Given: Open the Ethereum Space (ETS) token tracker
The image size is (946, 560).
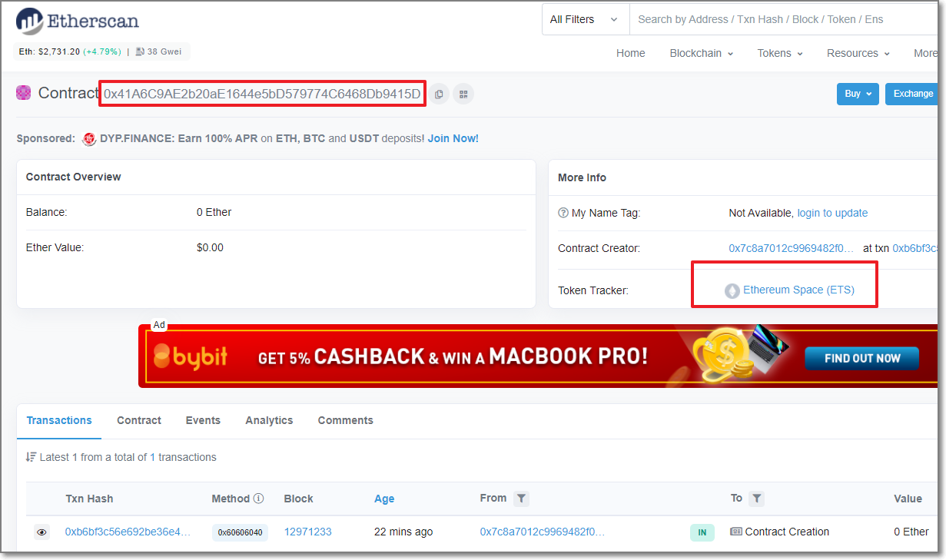Looking at the screenshot, I should click(798, 290).
